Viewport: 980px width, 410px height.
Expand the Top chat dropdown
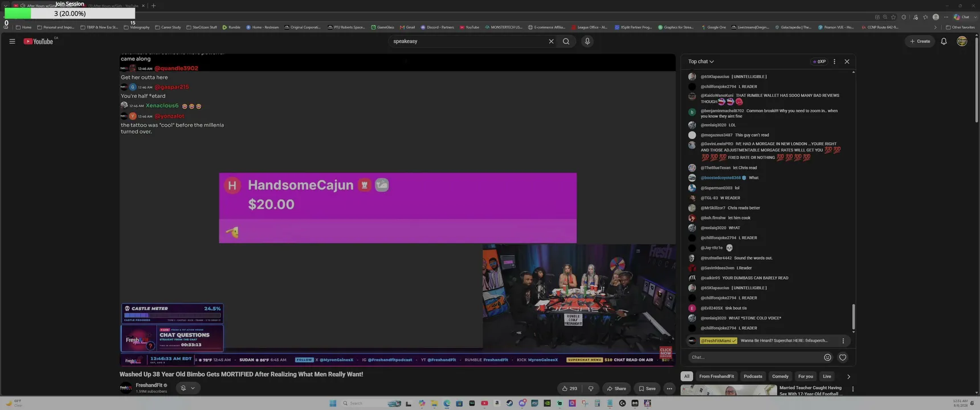[701, 61]
